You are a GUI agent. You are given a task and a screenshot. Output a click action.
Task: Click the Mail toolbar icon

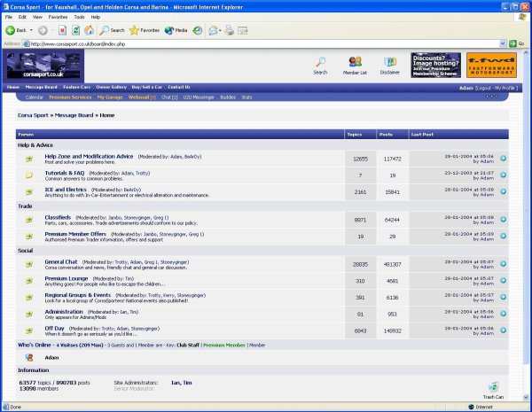pyautogui.click(x=213, y=30)
